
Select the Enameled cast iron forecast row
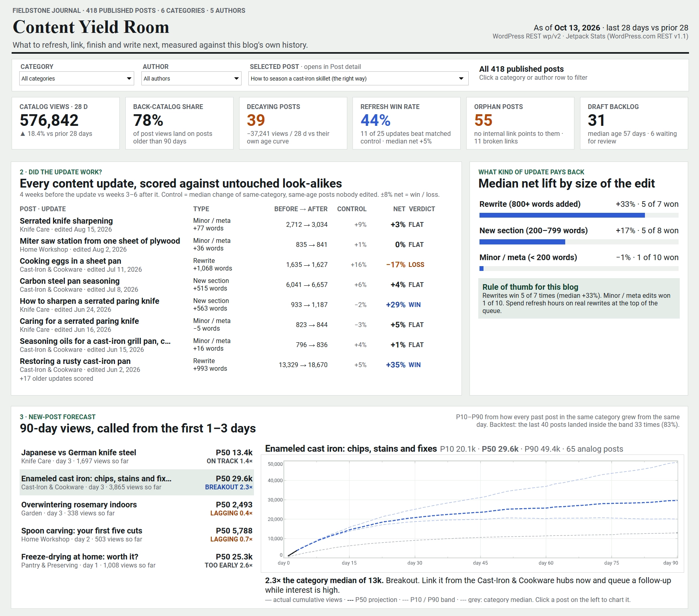click(x=137, y=483)
